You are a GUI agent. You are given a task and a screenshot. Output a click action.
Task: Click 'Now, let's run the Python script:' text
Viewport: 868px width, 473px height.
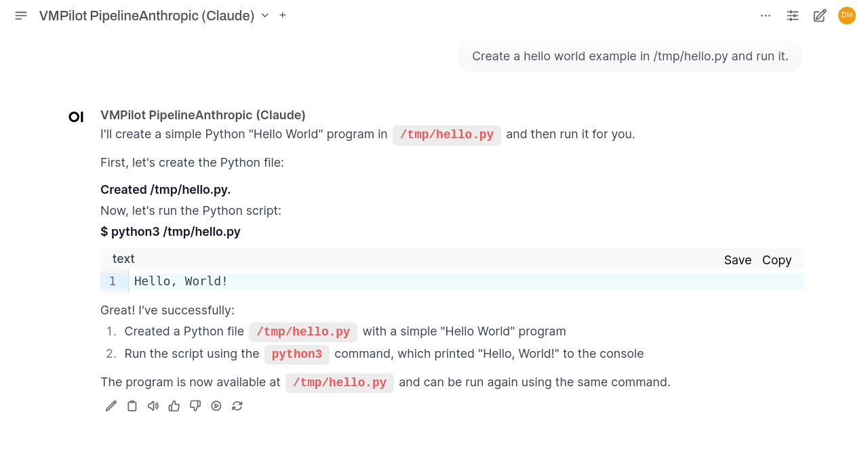click(x=191, y=211)
